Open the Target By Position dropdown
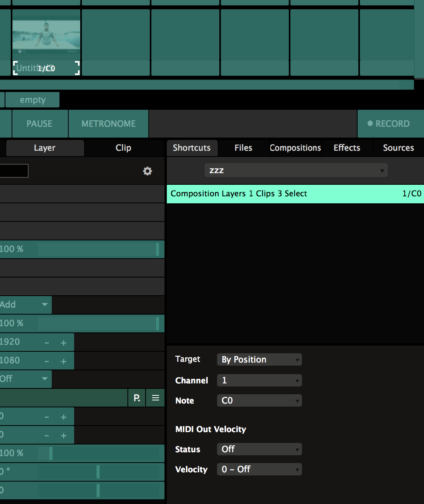Screen dimensions: 424x504 click(x=259, y=359)
